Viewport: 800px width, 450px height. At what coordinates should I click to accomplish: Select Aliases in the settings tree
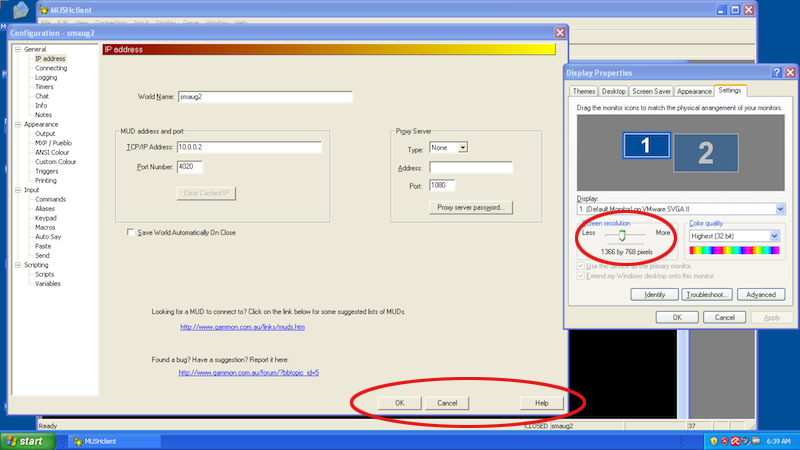(45, 209)
